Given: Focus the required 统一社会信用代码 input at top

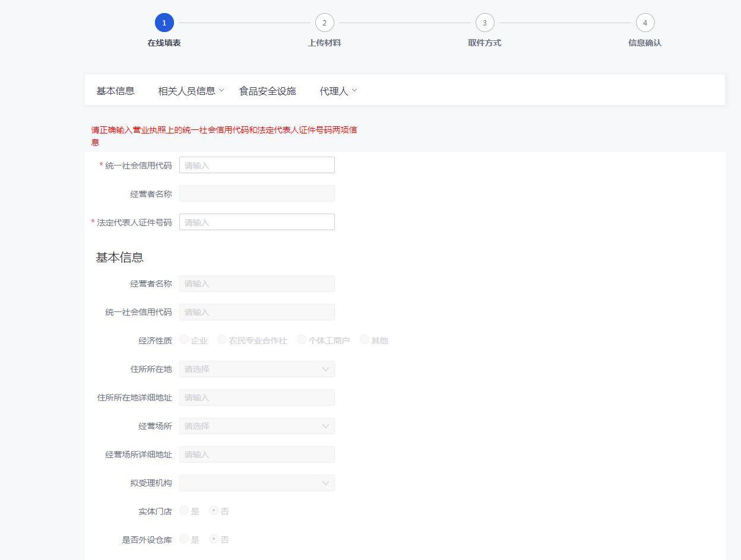Looking at the screenshot, I should (x=256, y=166).
